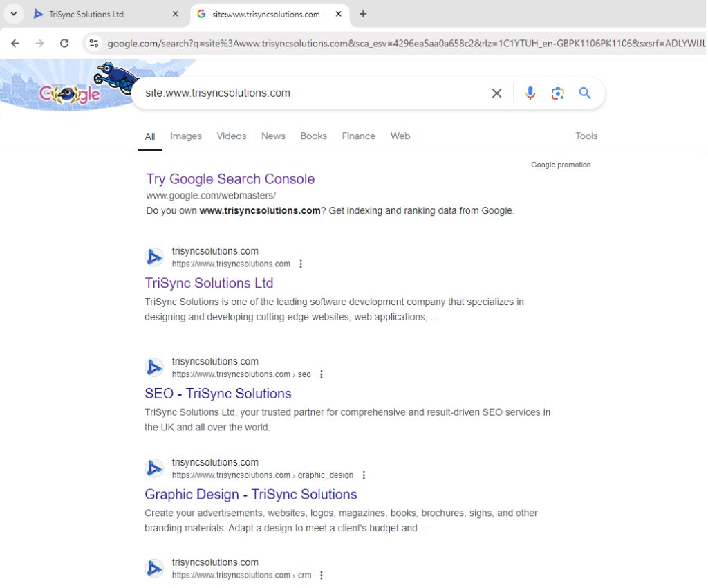This screenshot has height=588, width=708.
Task: Close the site:www.trisyncsolutions.com tab
Action: [339, 14]
